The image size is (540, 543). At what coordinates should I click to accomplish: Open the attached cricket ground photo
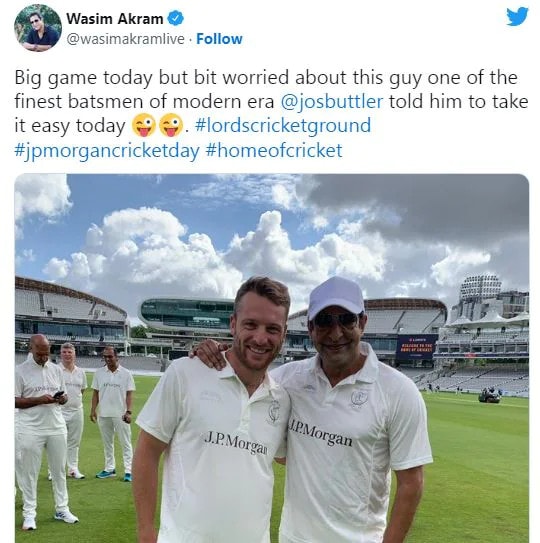coord(272,358)
